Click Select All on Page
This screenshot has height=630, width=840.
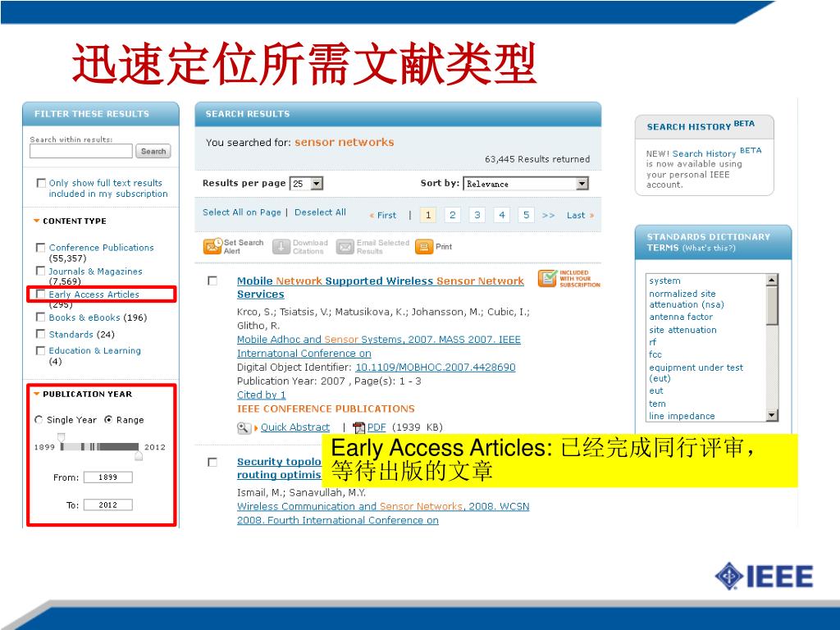coord(242,212)
